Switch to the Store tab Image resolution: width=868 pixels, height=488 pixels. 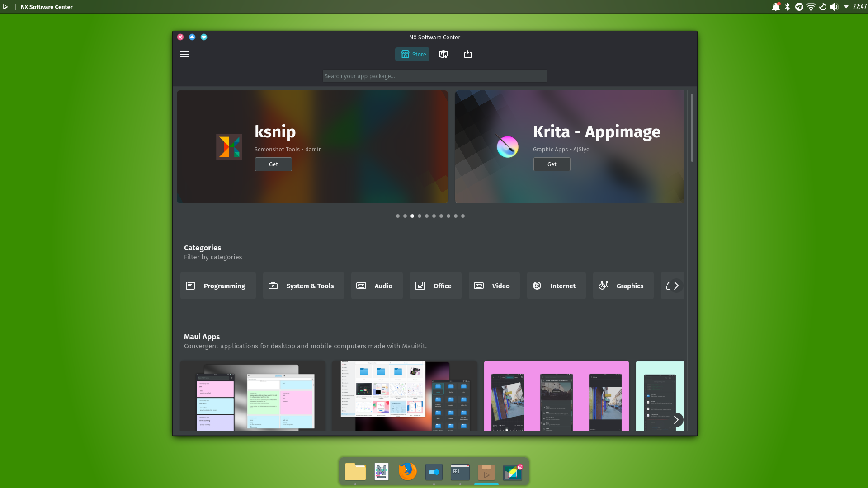(x=412, y=54)
